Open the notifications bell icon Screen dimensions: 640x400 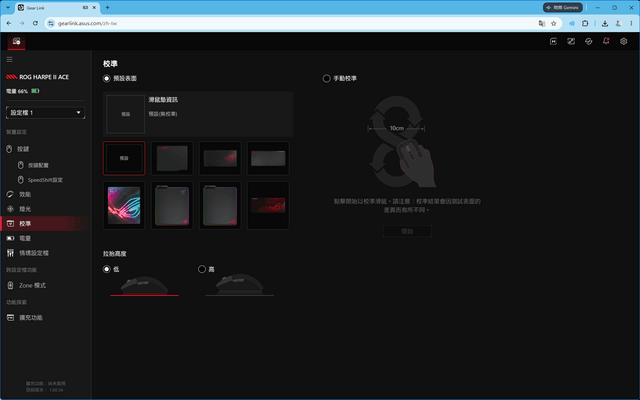click(606, 41)
